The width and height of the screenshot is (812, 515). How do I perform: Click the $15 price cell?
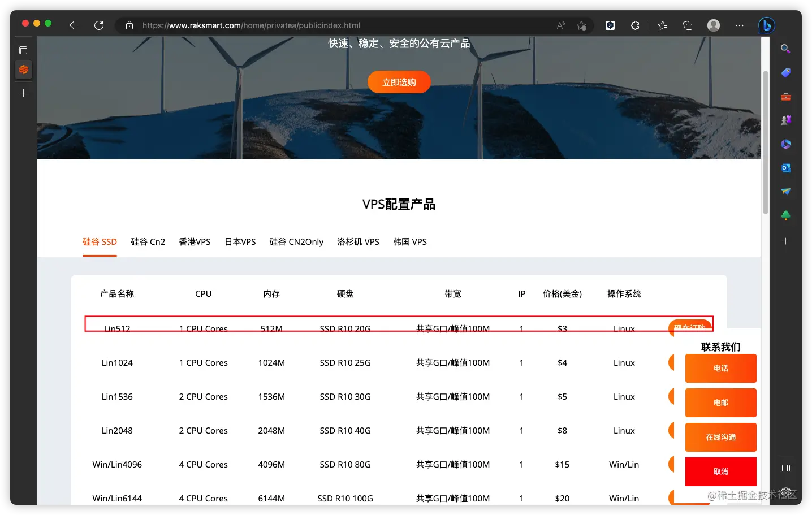(562, 465)
